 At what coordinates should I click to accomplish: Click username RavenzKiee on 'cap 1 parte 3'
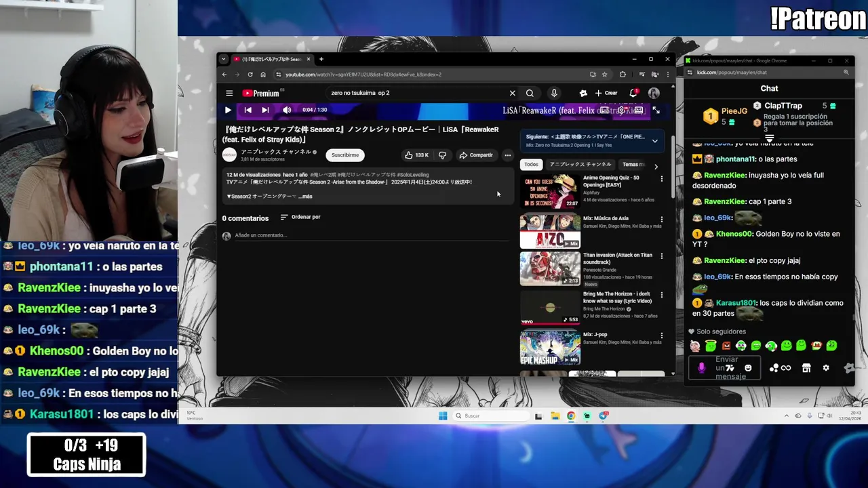[x=724, y=201]
